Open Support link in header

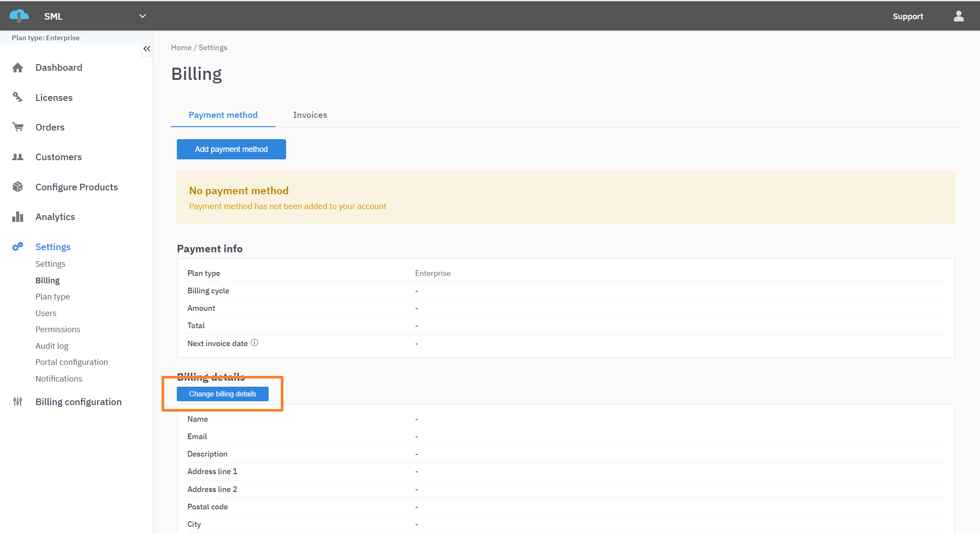[908, 17]
